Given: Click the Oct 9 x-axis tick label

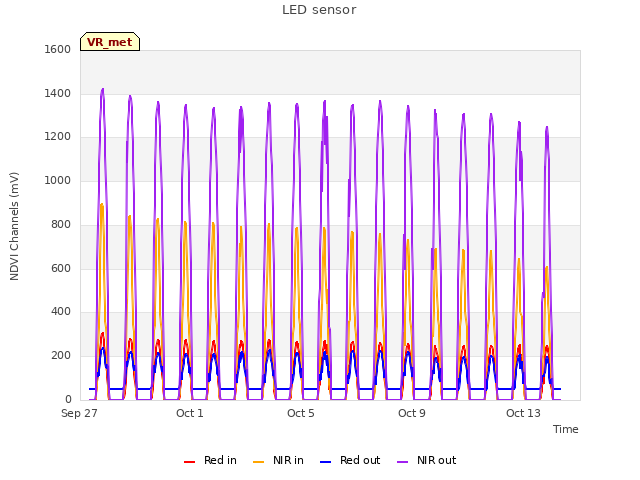Looking at the screenshot, I should click(x=412, y=413).
